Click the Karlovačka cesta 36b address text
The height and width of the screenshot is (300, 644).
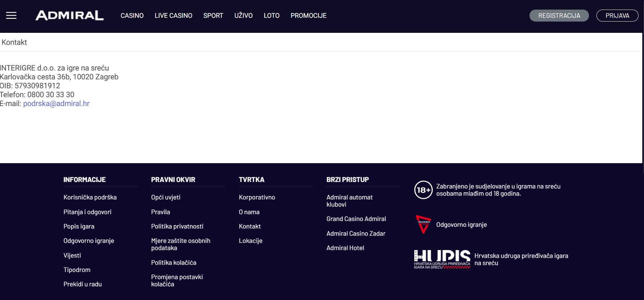coord(59,77)
